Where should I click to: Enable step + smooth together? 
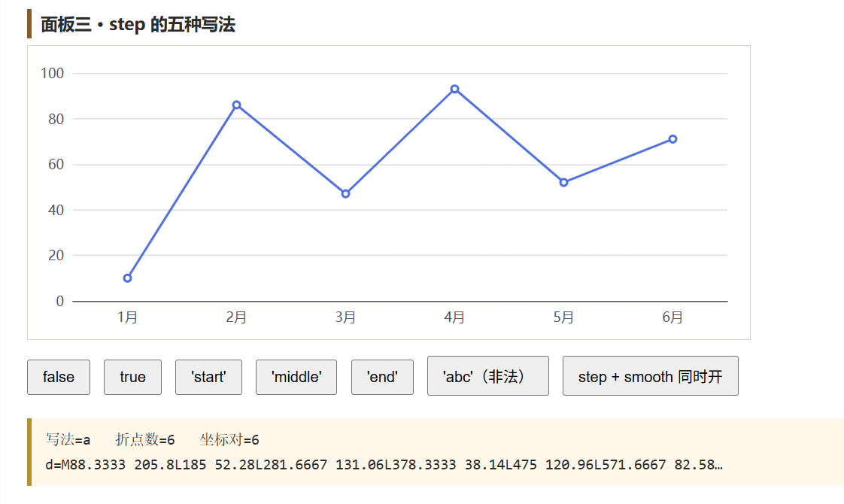(650, 376)
